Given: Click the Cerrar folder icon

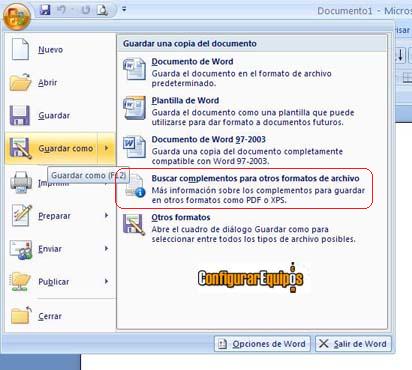Looking at the screenshot, I should (x=21, y=315).
